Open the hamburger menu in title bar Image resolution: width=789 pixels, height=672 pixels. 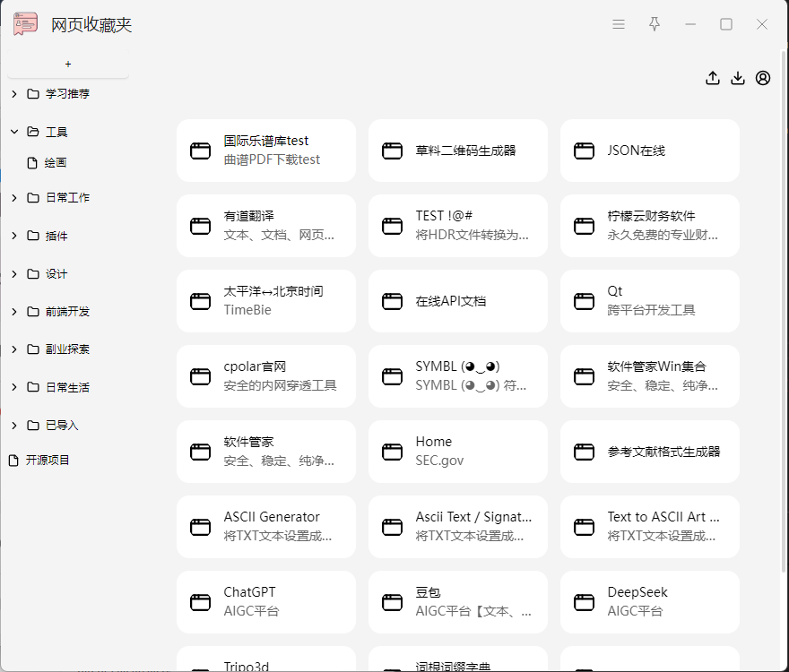point(619,24)
